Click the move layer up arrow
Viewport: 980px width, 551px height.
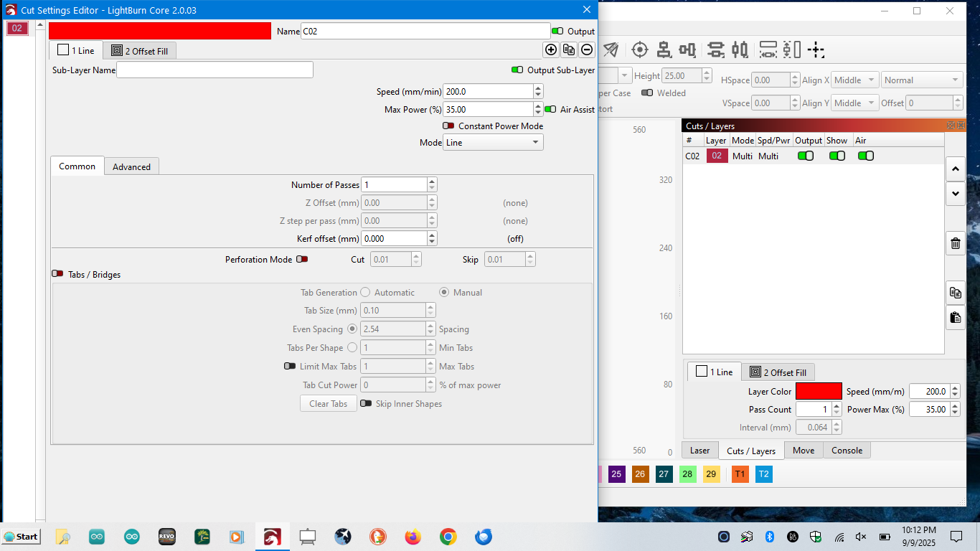[955, 170]
